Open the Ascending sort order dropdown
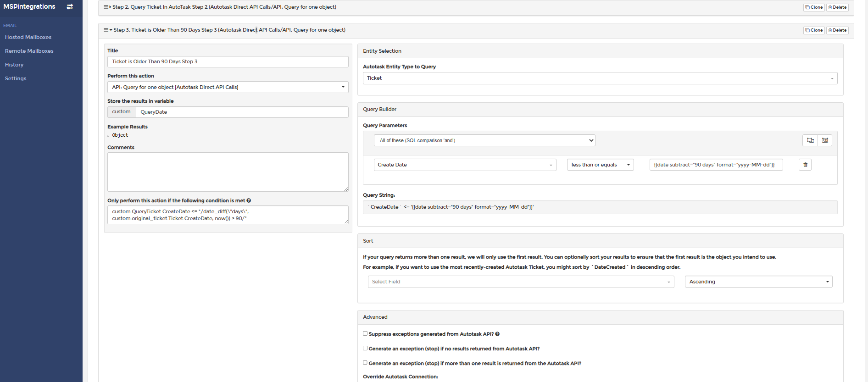 [x=758, y=282]
